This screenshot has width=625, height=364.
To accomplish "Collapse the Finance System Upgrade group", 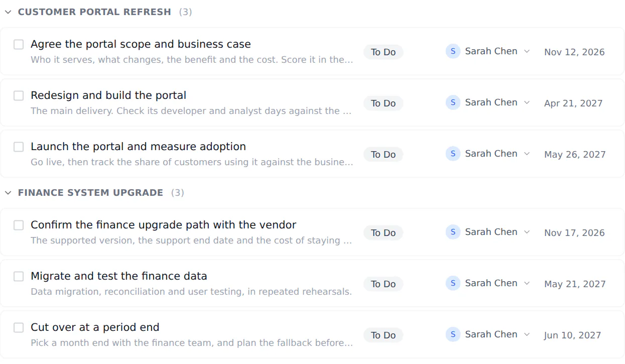I will (x=8, y=193).
